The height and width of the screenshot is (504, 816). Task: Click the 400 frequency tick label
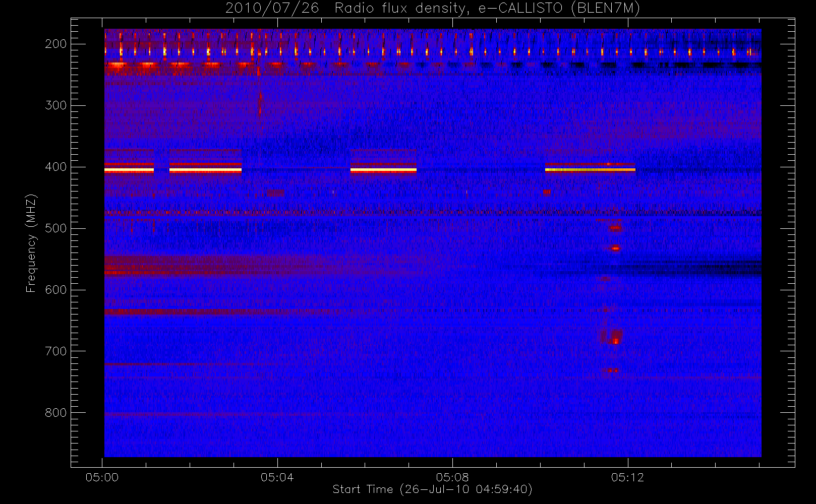pos(56,167)
